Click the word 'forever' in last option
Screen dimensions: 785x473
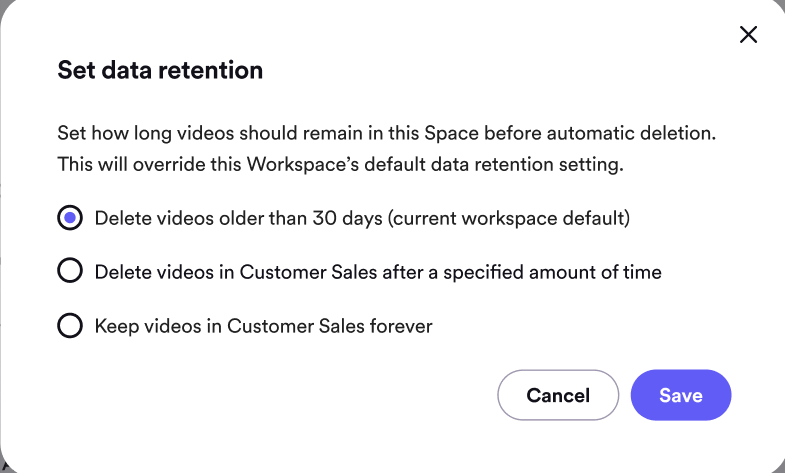pyautogui.click(x=401, y=326)
